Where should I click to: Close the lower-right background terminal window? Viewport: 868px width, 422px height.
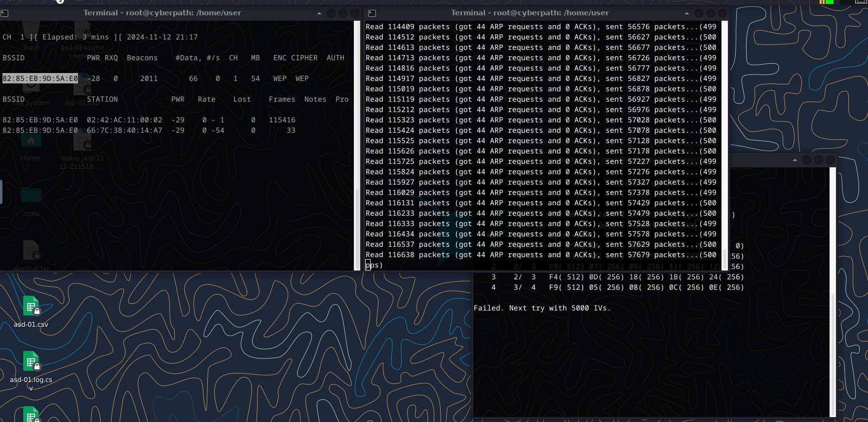830,160
